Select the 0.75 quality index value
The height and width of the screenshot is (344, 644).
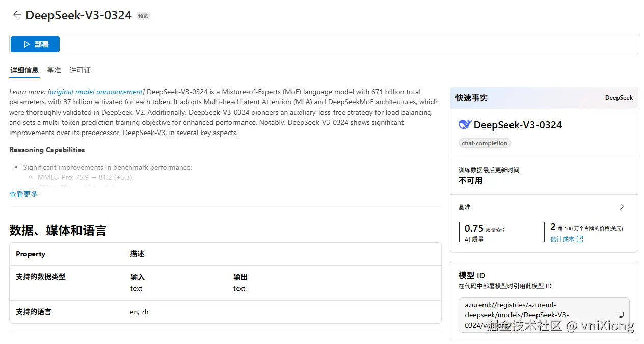(x=474, y=228)
